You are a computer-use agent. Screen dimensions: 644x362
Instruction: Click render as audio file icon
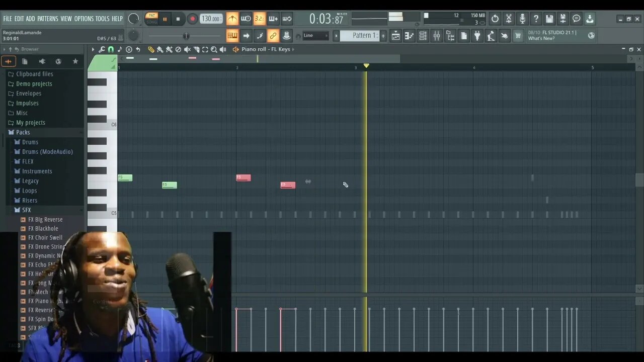point(563,19)
